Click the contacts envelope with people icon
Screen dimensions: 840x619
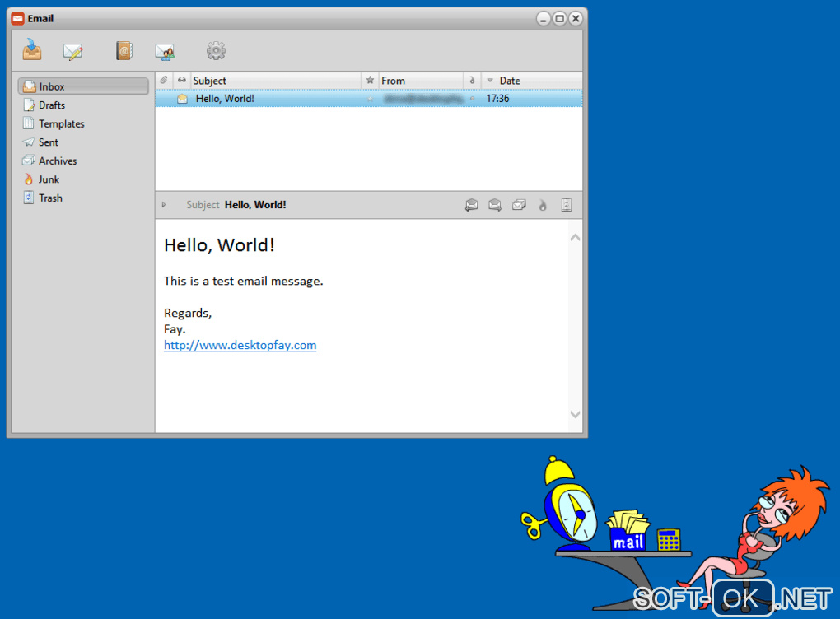coord(165,51)
